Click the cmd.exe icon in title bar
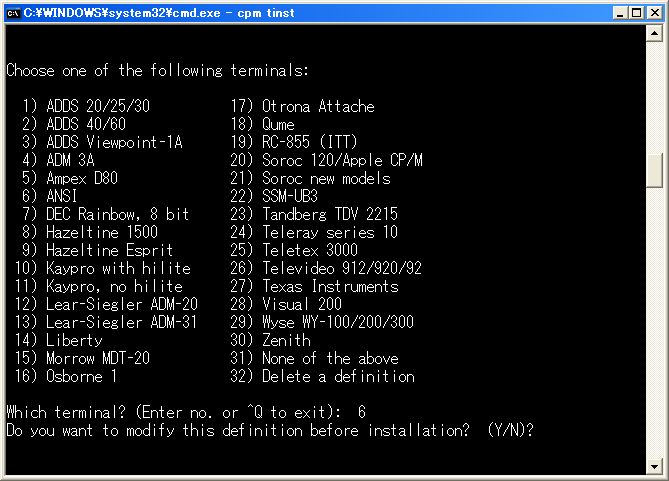The image size is (669, 481). (x=13, y=13)
